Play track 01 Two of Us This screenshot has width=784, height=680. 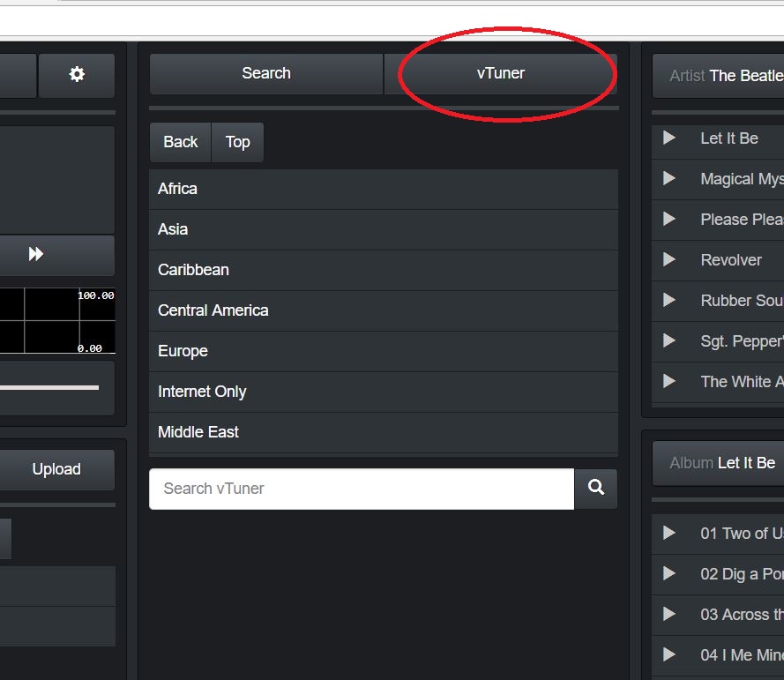tap(669, 533)
